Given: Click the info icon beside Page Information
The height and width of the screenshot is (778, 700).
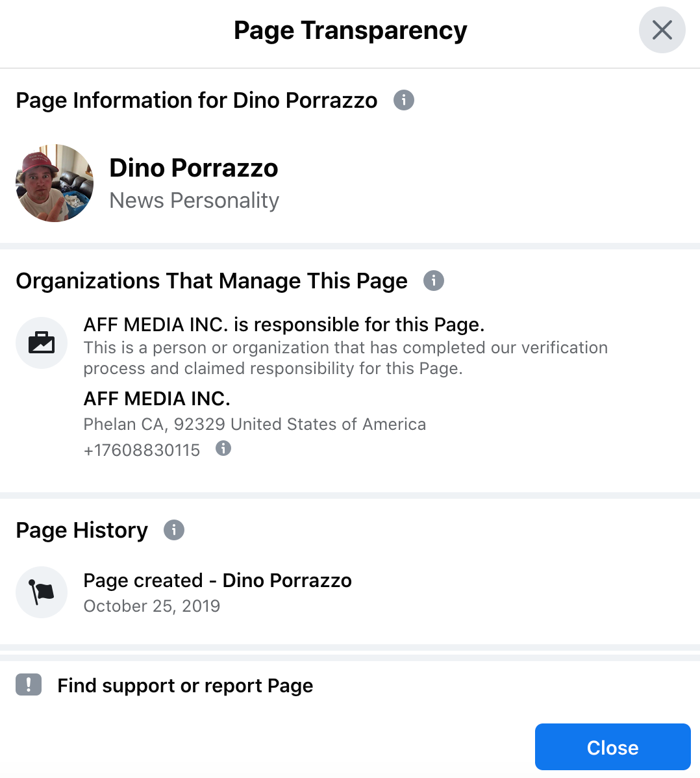Looking at the screenshot, I should click(x=403, y=100).
